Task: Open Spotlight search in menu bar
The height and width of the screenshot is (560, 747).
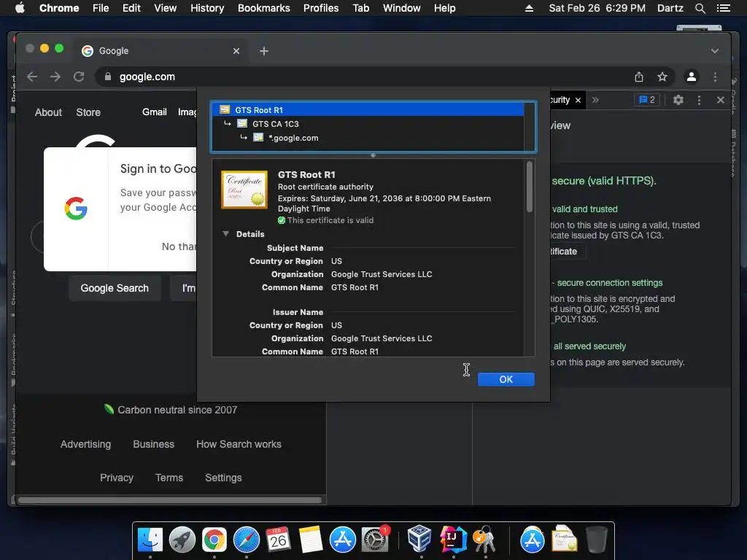Action: (700, 8)
